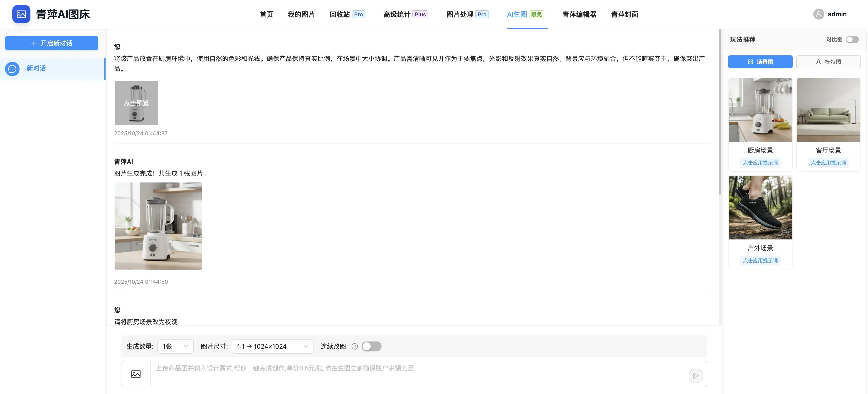Click the 青萍AI图床 logo icon
Screen dimensions: 868x394
coord(21,14)
